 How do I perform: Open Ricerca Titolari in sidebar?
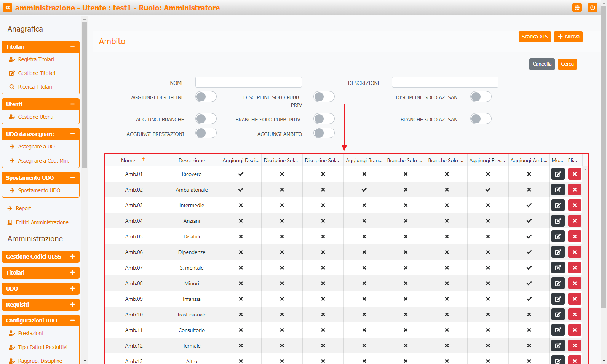35,87
